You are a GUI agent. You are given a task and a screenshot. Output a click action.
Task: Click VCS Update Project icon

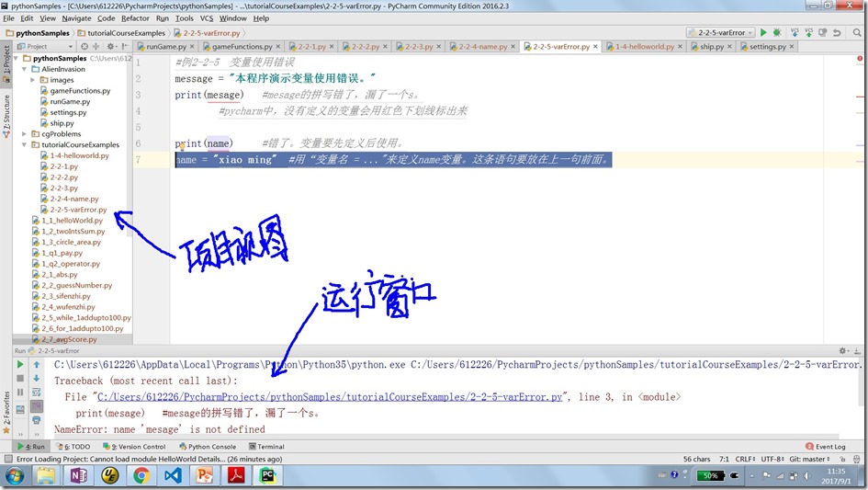pyautogui.click(x=795, y=33)
